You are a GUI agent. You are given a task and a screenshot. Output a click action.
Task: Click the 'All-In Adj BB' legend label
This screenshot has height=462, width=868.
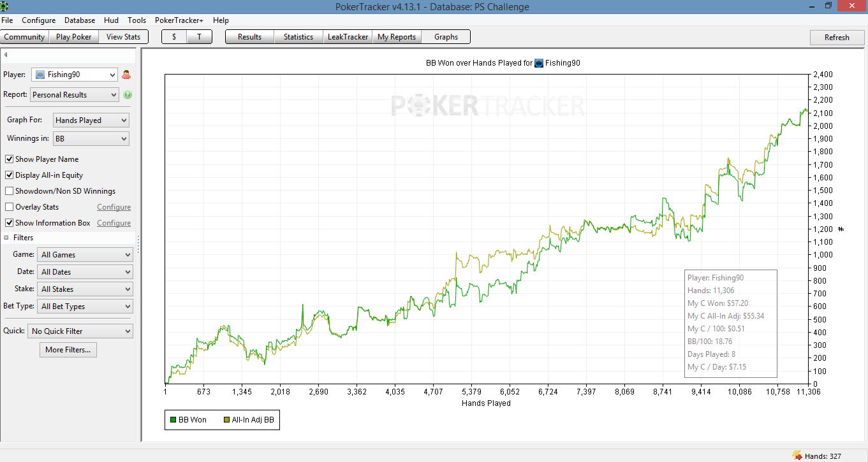tap(254, 420)
